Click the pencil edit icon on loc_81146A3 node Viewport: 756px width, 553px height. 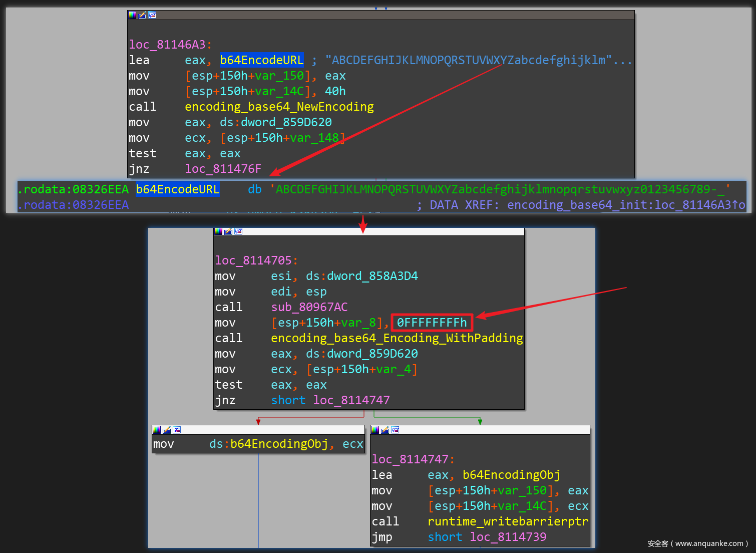pos(142,15)
